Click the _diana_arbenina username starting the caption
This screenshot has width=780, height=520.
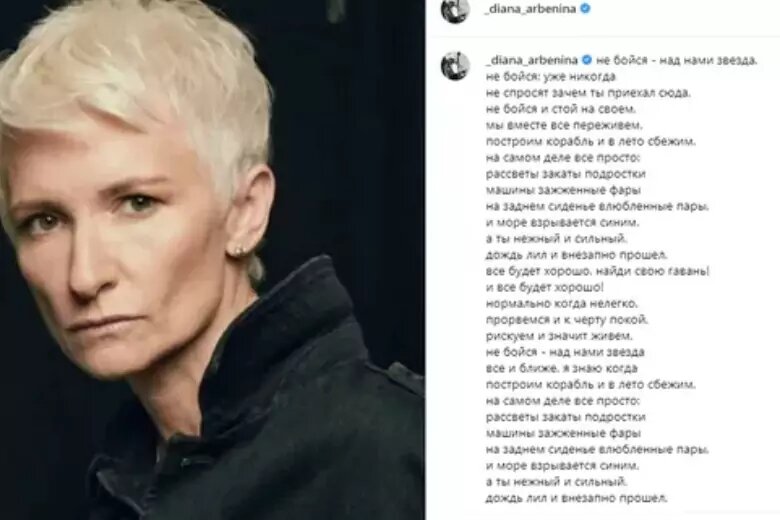531,60
